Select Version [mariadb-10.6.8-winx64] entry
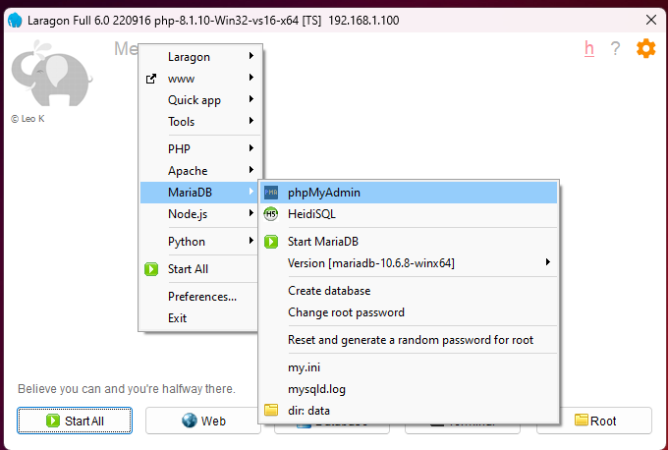The image size is (668, 450). [x=408, y=263]
